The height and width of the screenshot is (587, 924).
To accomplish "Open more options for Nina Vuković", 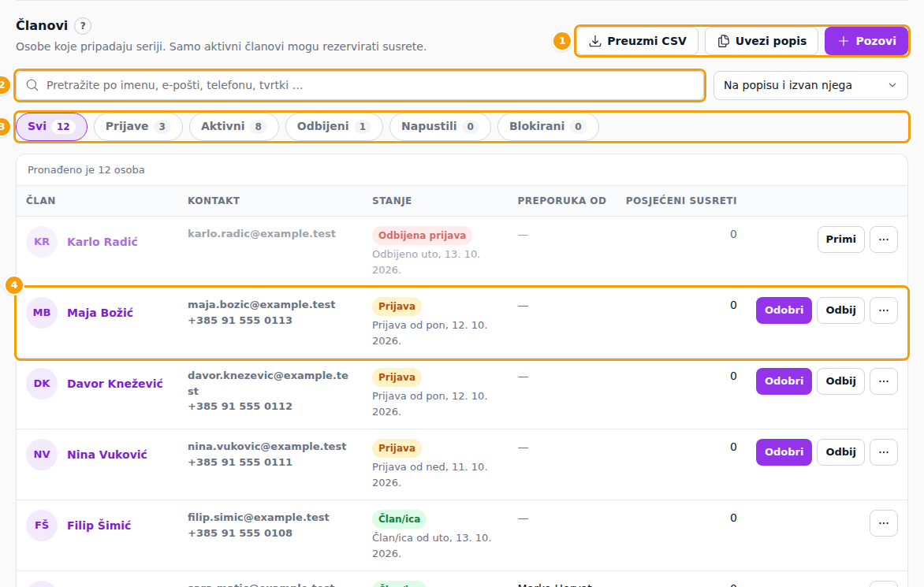I will click(x=883, y=452).
